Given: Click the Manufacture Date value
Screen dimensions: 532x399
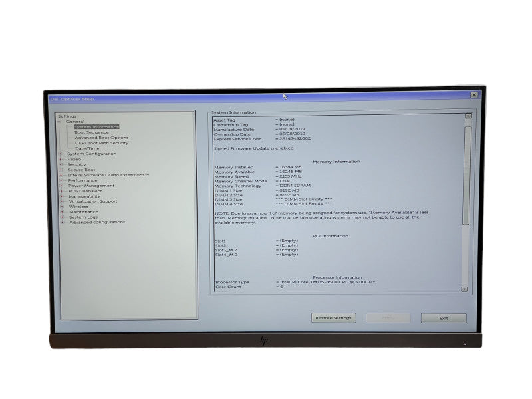Looking at the screenshot, I should pos(291,129).
